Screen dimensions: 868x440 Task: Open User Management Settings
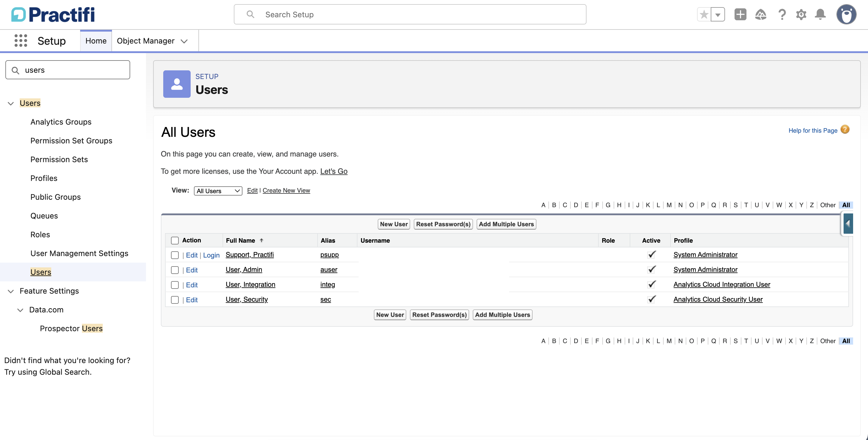coord(79,253)
